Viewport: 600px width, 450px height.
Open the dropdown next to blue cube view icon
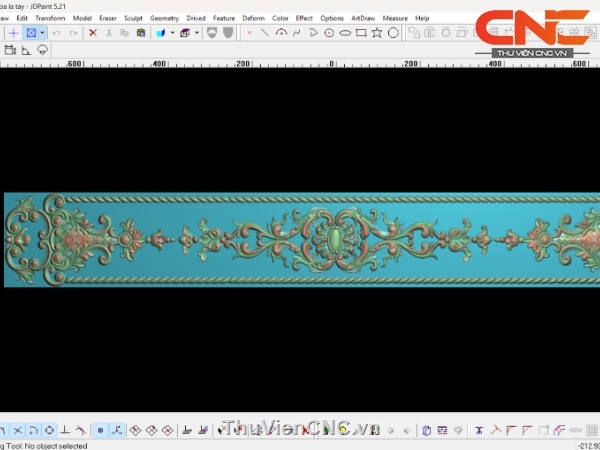tap(173, 33)
